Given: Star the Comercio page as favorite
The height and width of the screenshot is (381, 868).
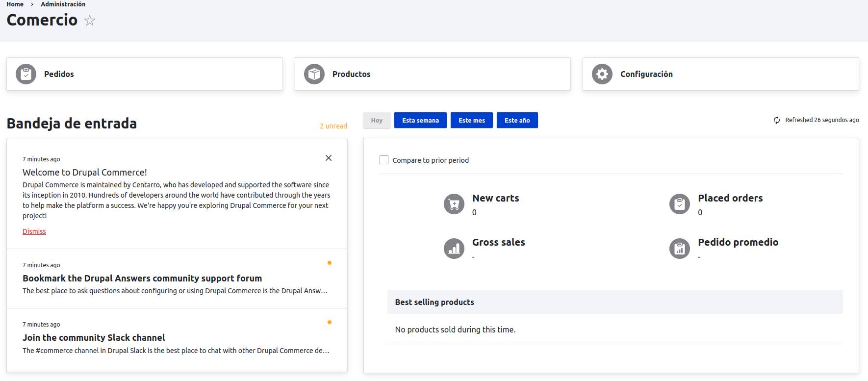Looking at the screenshot, I should [x=90, y=20].
